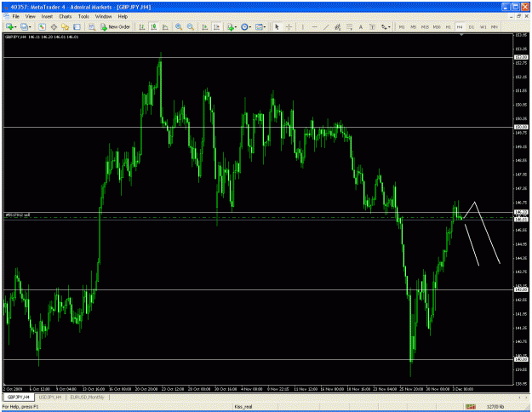The height and width of the screenshot is (412, 532).
Task: Click the 152.00 price level label
Action: 521,57
